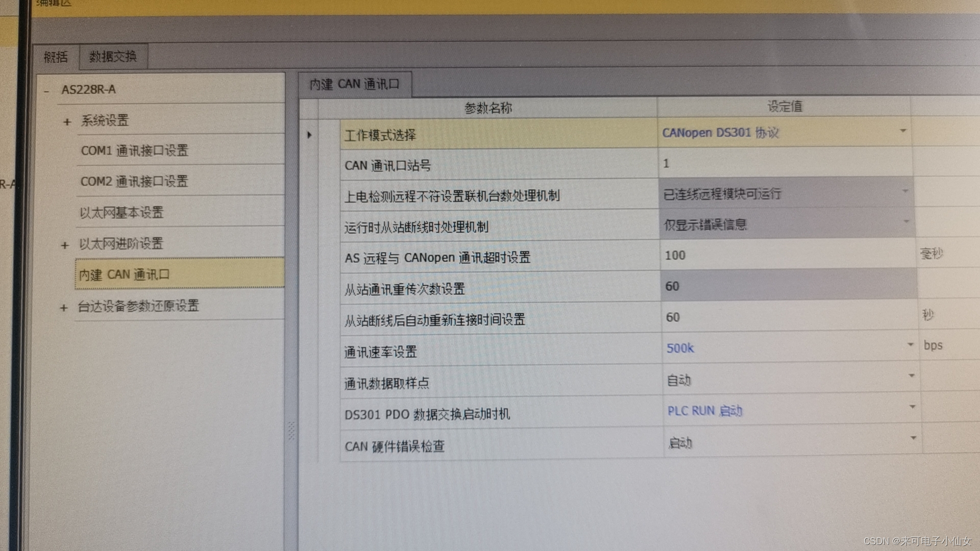Viewport: 980px width, 551px height.
Task: Select 通讯数据取样点 label
Action: (x=386, y=383)
